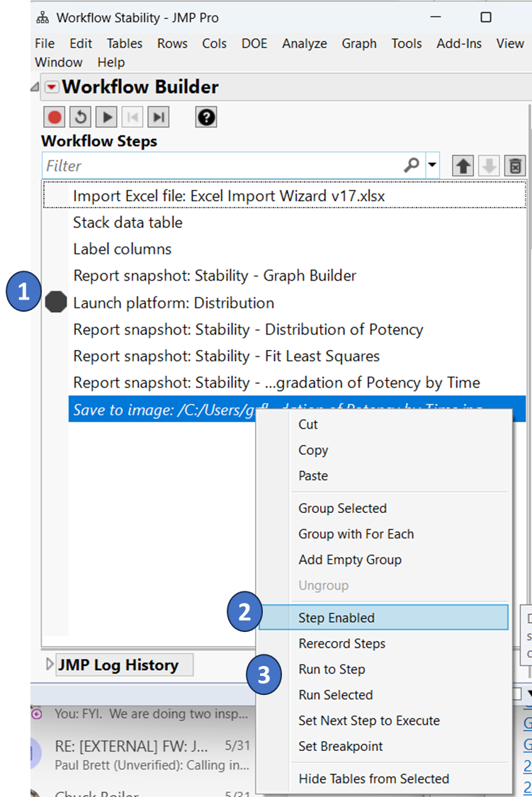This screenshot has width=532, height=797.
Task: Toggle Step Enabled in the context menu
Action: pos(336,618)
